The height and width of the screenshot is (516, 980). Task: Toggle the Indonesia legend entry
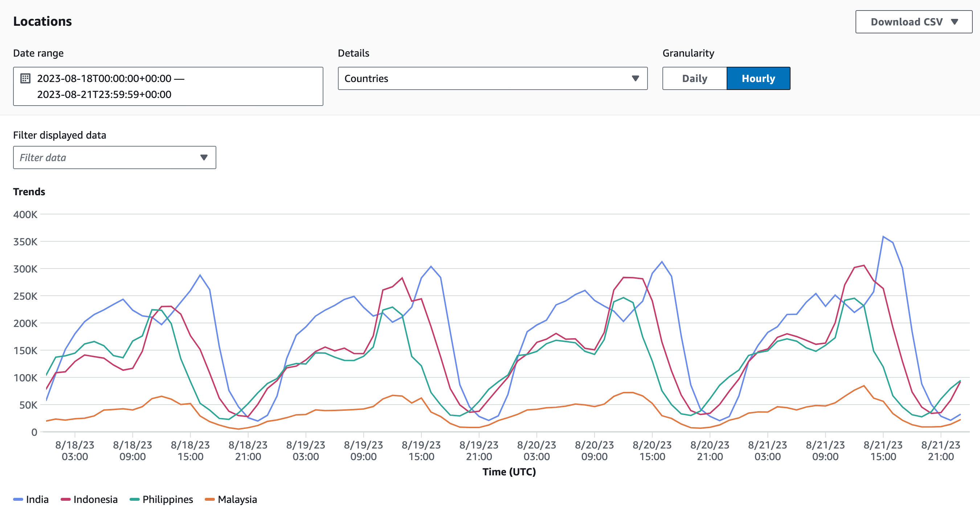click(89, 499)
